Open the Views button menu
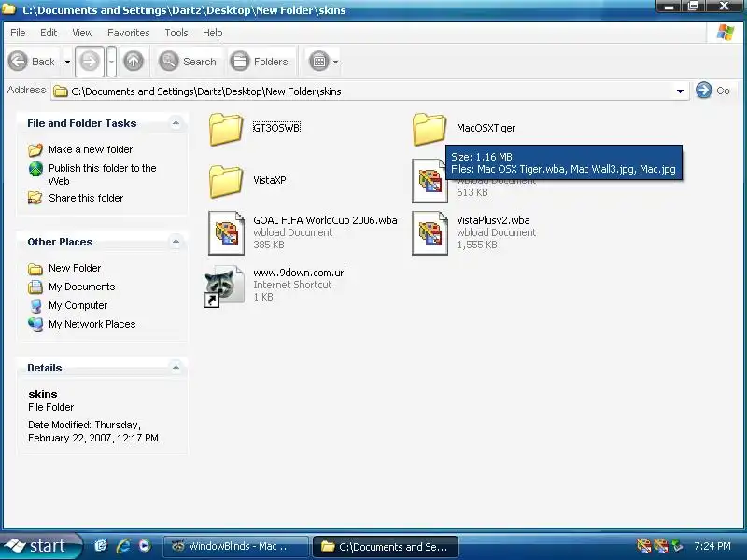 pos(323,62)
